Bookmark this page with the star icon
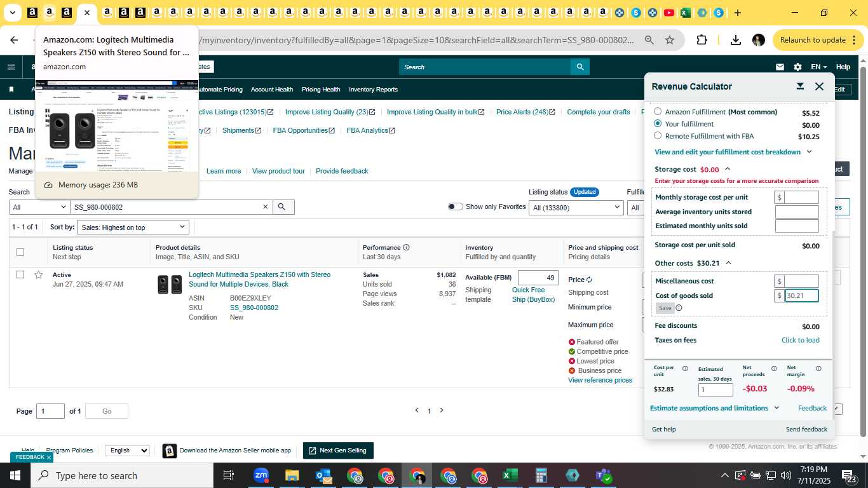Screen dimensions: 868x488 pos(669,40)
